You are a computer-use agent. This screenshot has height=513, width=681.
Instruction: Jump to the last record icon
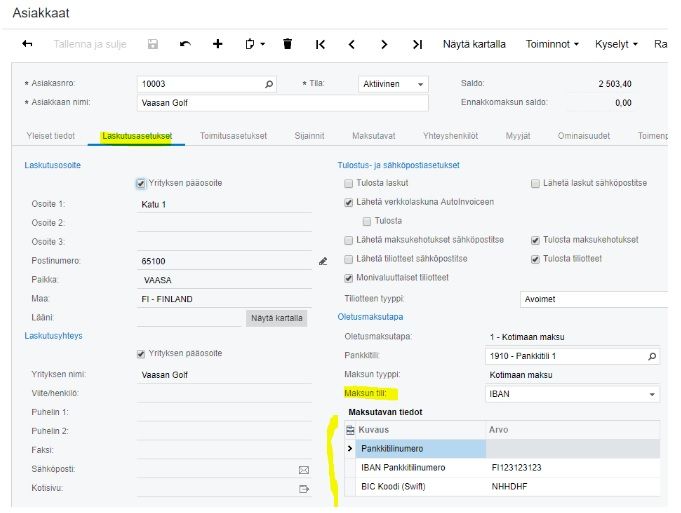click(x=417, y=44)
